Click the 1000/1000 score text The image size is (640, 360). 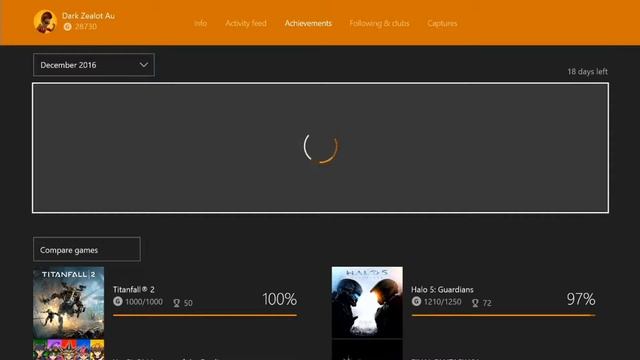144,302
